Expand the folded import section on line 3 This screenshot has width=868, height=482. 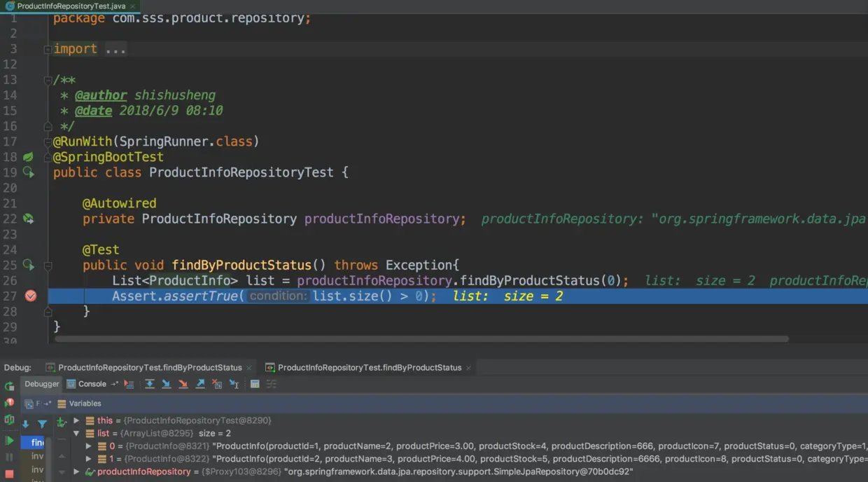coord(48,49)
